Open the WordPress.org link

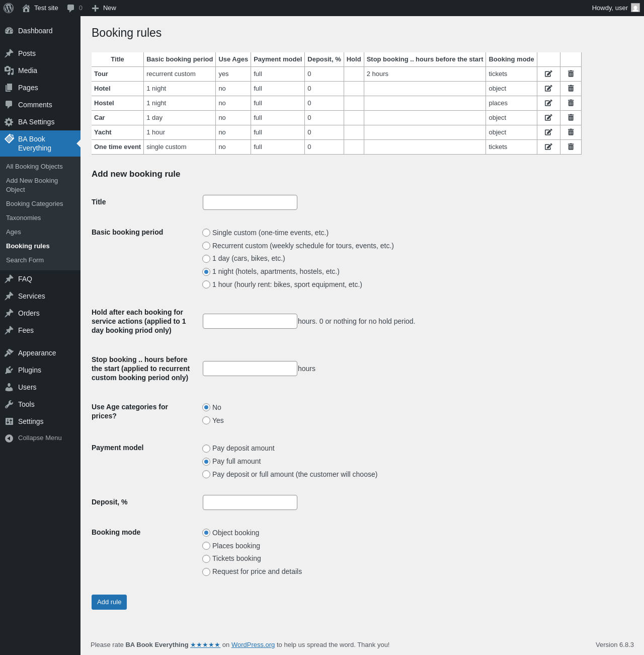pyautogui.click(x=253, y=645)
